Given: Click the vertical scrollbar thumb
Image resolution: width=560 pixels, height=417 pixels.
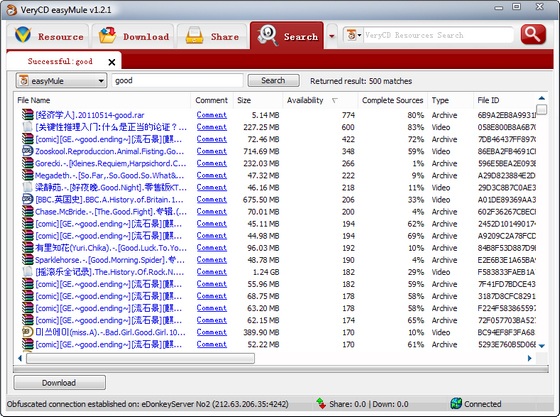Looking at the screenshot, I should pos(542,109).
